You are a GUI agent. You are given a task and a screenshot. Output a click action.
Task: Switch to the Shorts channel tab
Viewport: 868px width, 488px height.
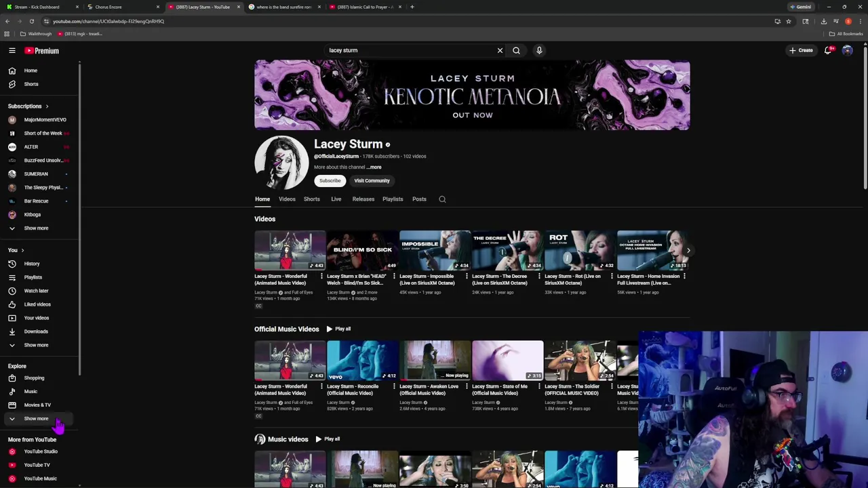coord(312,199)
